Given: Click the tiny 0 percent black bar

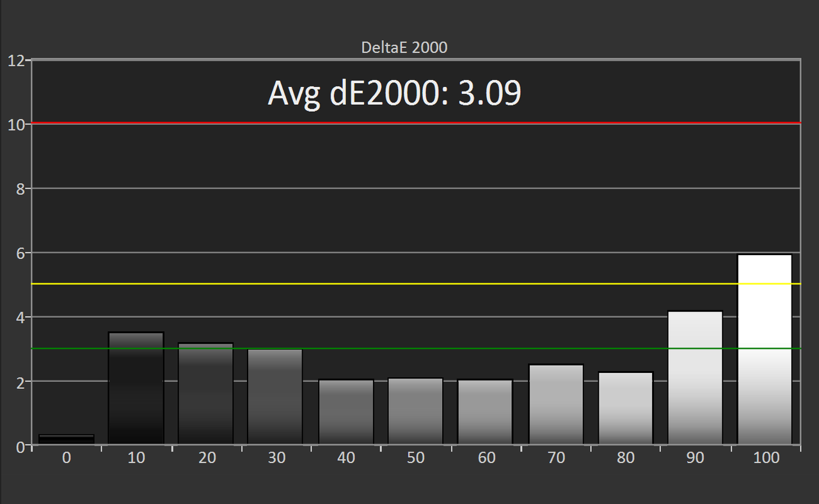Looking at the screenshot, I should pos(67,439).
